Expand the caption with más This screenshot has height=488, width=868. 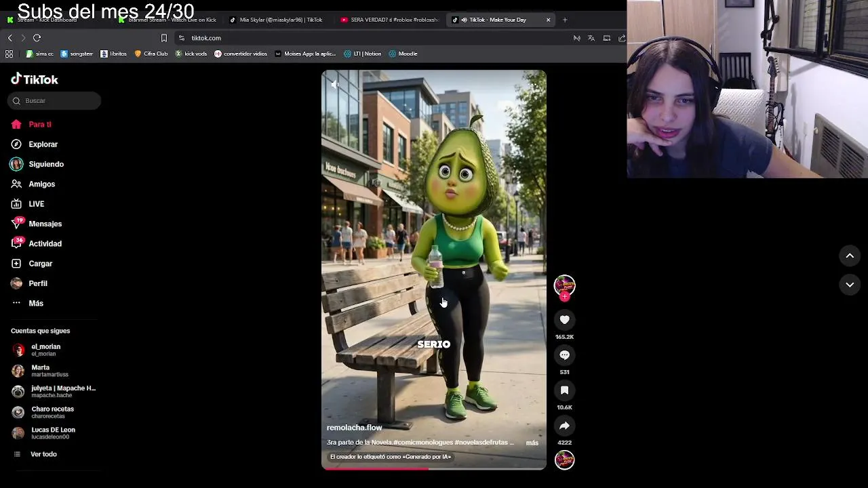click(x=532, y=443)
